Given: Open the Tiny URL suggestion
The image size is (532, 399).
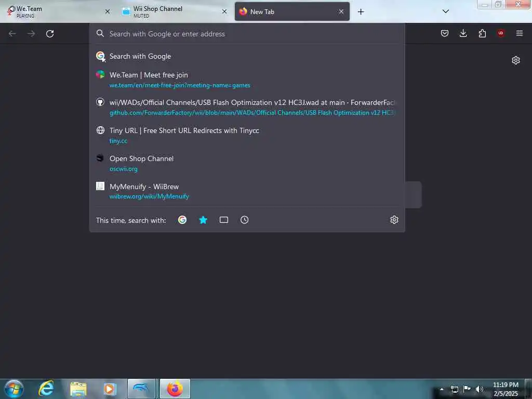Looking at the screenshot, I should [247, 136].
